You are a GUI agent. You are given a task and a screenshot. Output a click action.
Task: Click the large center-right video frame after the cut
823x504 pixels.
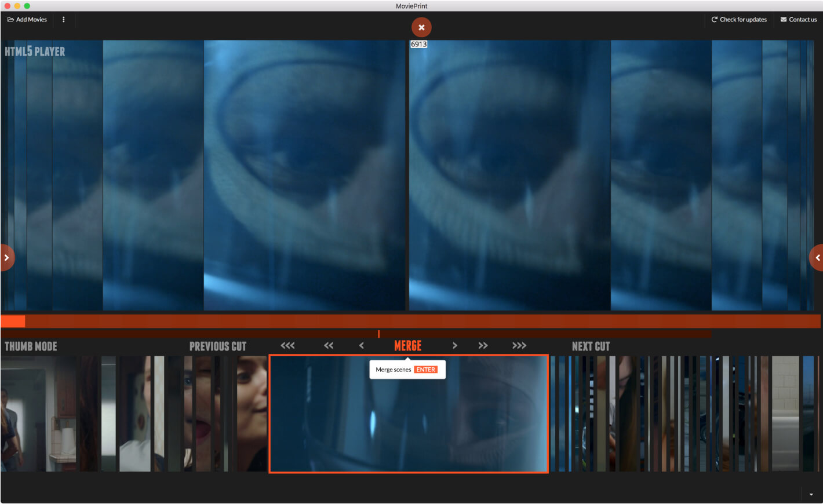coord(509,175)
